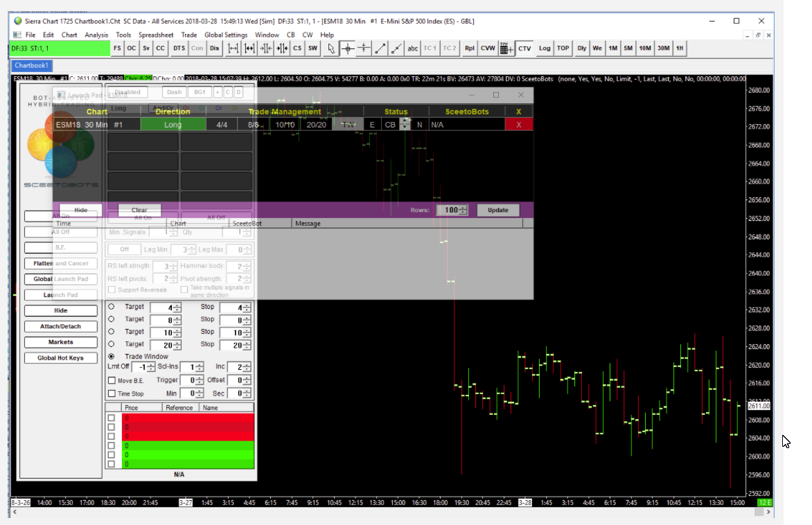Open Global Hot Keys
This screenshot has width=812, height=525.
tap(60, 358)
